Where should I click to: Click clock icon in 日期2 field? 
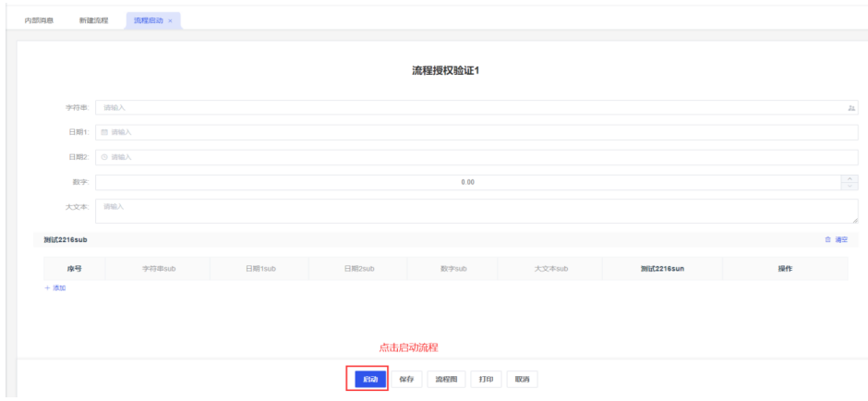(x=104, y=157)
